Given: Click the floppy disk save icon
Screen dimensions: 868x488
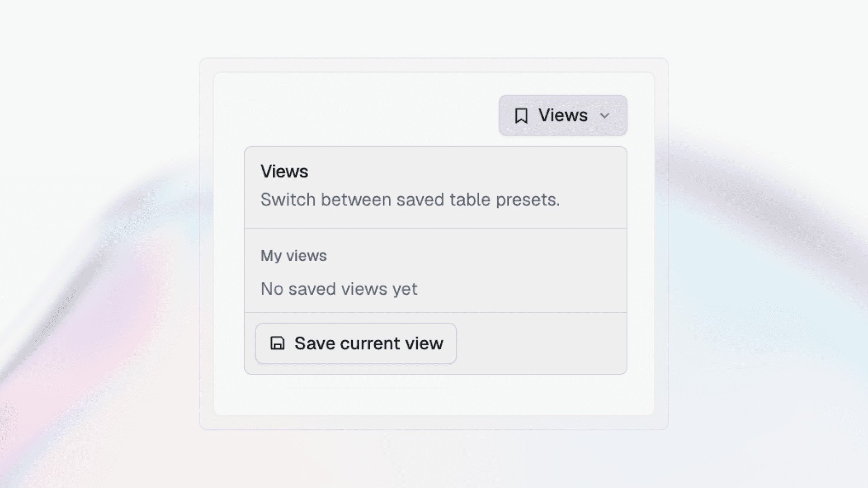Looking at the screenshot, I should click(277, 343).
